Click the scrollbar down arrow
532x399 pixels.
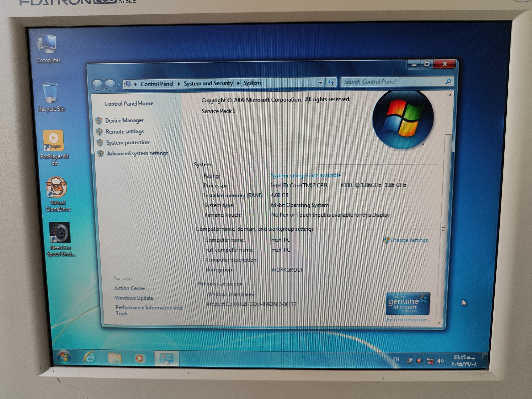(x=439, y=323)
